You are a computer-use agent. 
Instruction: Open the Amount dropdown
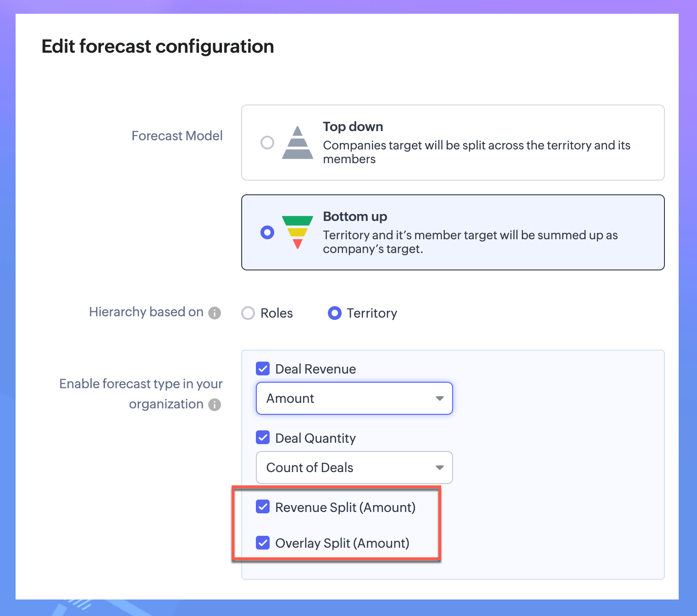click(x=354, y=398)
